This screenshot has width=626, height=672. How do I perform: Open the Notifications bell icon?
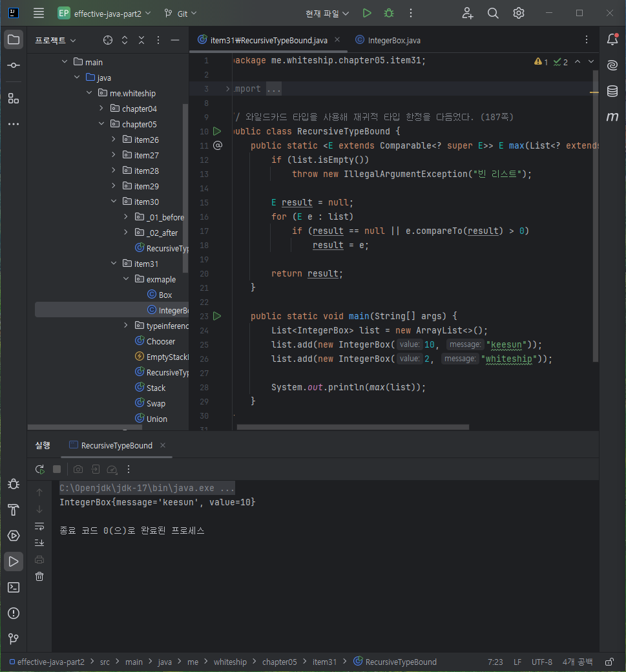(612, 39)
